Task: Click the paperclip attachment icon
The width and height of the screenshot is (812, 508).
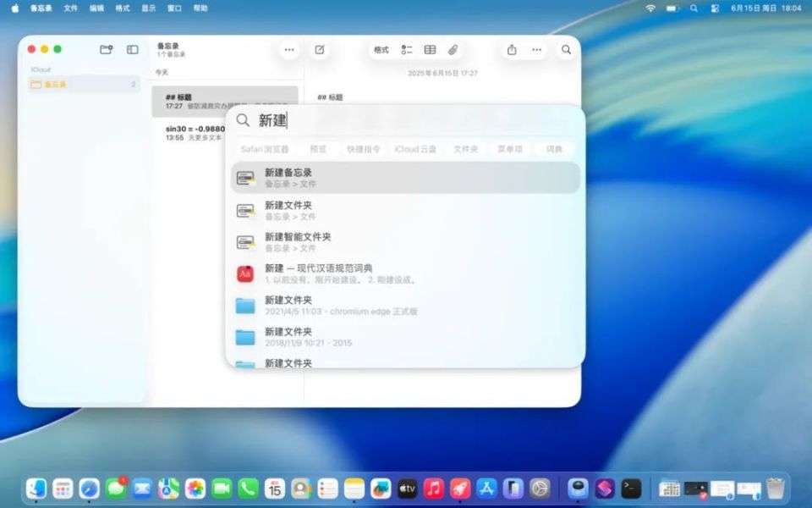Action: (x=453, y=50)
